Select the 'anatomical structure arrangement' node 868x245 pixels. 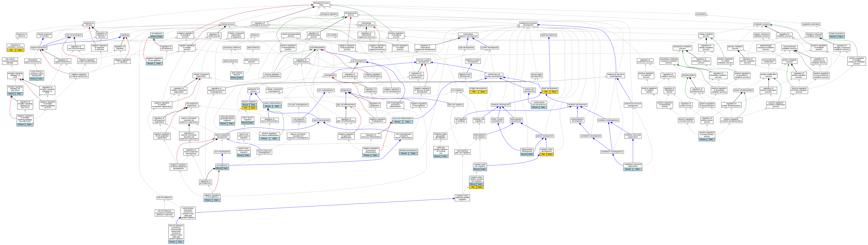[633, 105]
